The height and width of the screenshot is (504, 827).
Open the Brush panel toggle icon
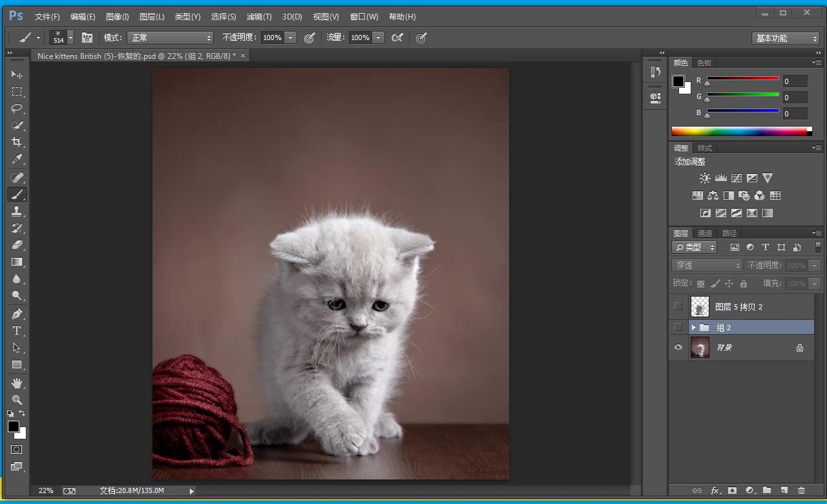[87, 37]
